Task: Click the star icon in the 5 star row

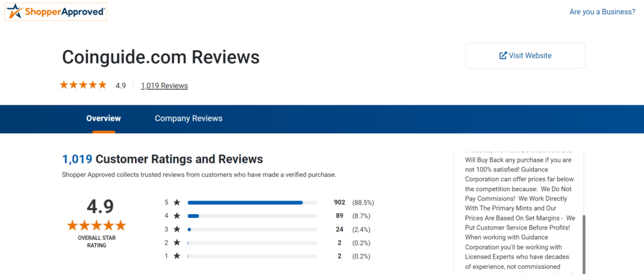Action: (177, 202)
